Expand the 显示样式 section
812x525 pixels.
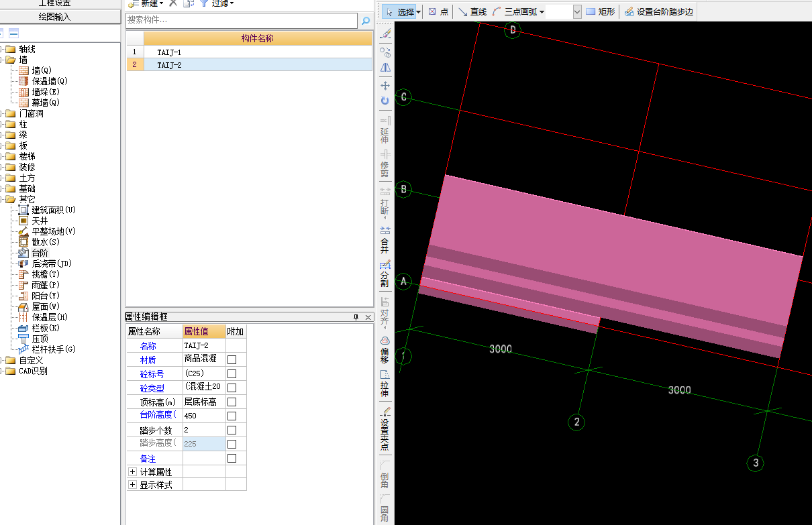pos(132,485)
